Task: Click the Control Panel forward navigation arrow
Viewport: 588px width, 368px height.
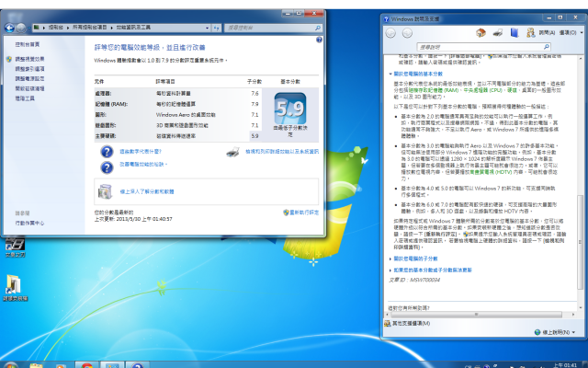Action: pos(21,28)
